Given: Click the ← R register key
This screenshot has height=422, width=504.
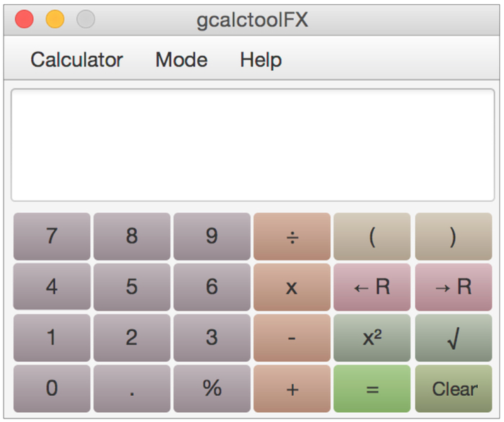Looking at the screenshot, I should pyautogui.click(x=372, y=287).
